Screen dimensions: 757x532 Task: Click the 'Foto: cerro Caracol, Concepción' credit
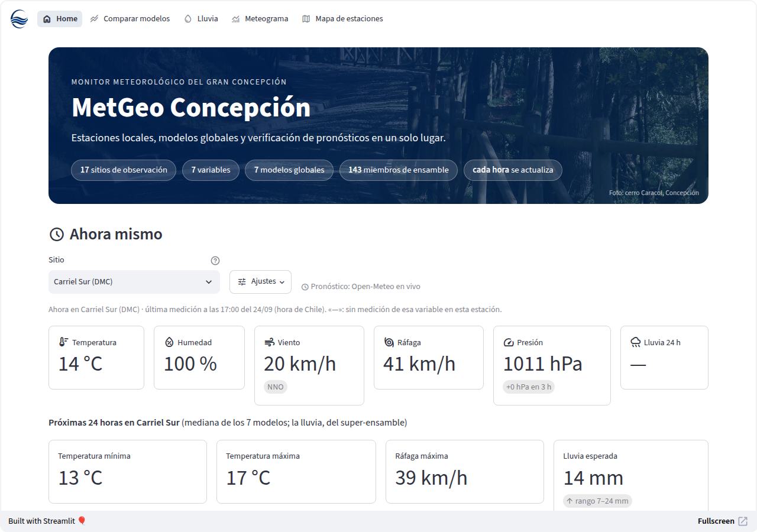[654, 193]
